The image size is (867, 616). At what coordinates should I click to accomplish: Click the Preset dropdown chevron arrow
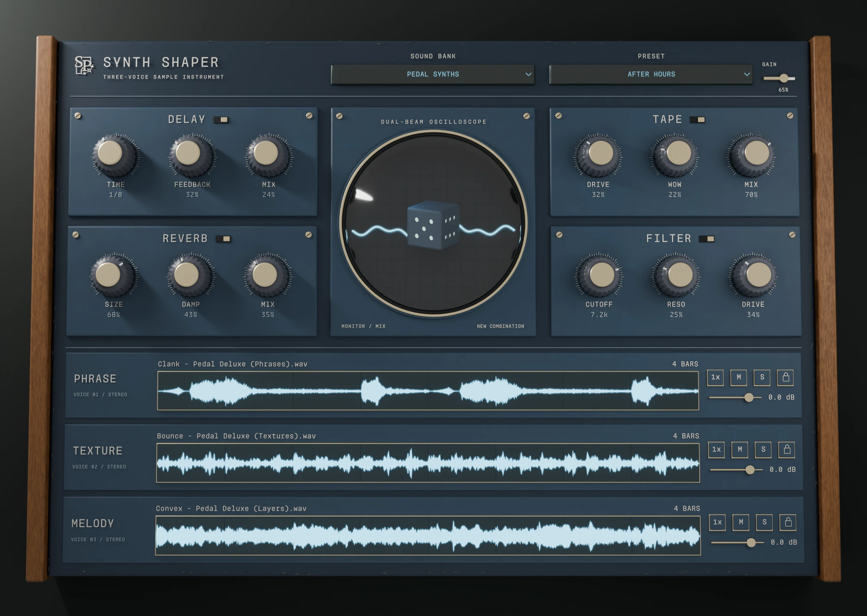click(x=746, y=75)
